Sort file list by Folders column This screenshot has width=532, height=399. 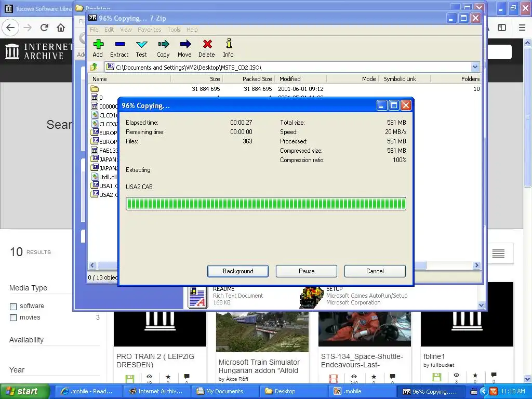coord(456,79)
